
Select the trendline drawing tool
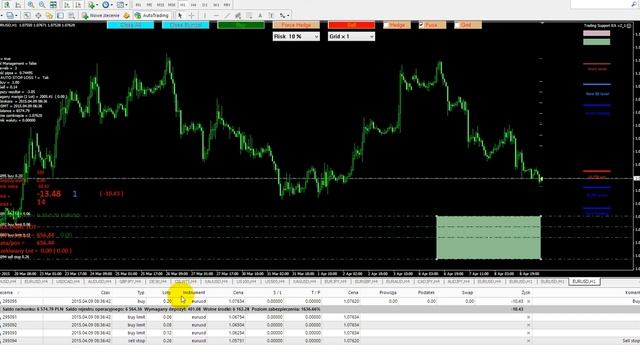[x=227, y=16]
